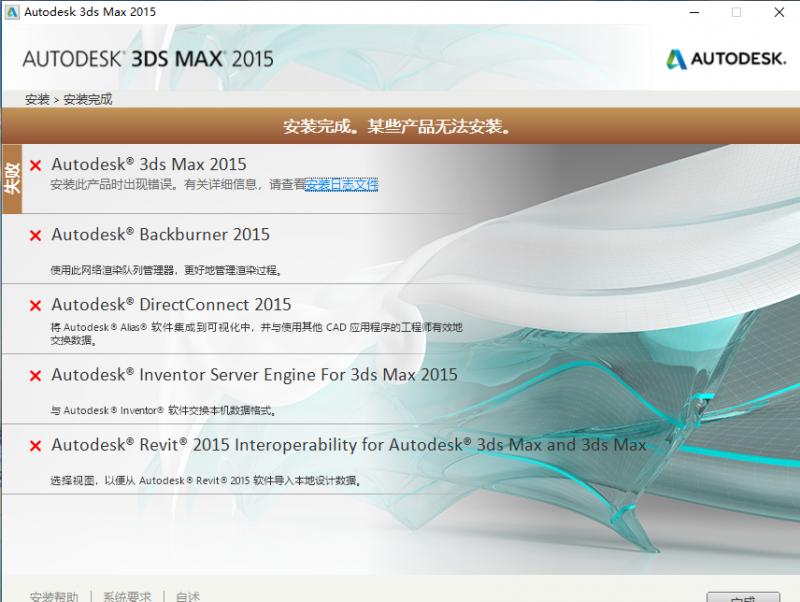Click the error icon for Inventor Server Engine
800x602 pixels.
click(x=35, y=376)
